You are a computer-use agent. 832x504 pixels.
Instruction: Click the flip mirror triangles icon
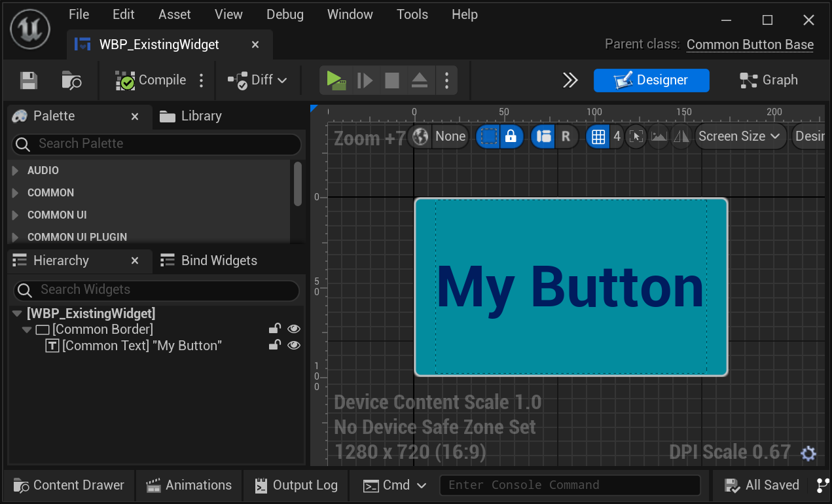coord(681,137)
